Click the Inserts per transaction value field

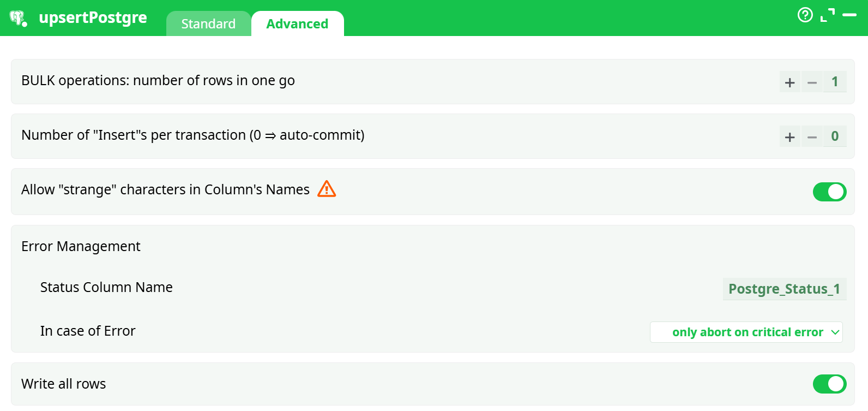835,136
